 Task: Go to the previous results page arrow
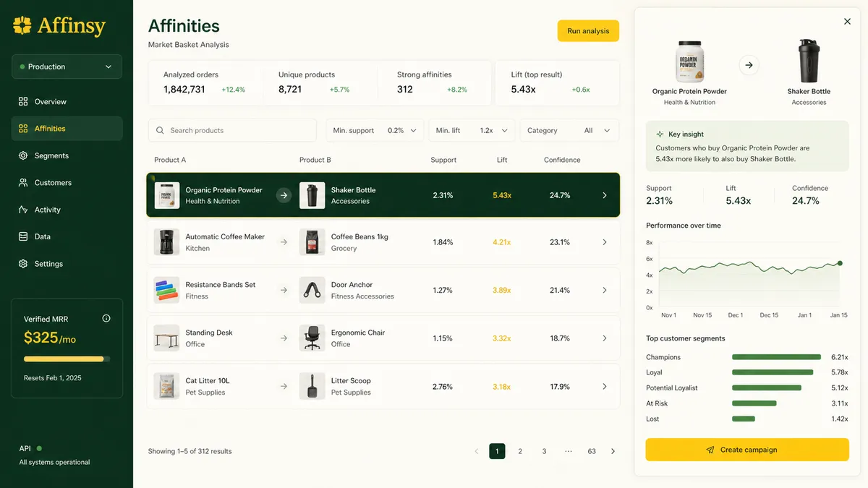point(476,451)
